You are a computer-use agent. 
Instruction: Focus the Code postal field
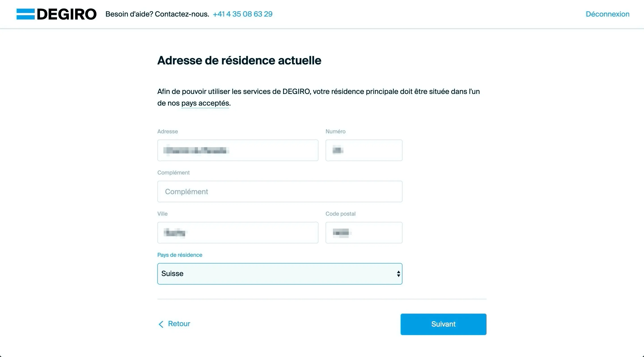[x=364, y=232]
